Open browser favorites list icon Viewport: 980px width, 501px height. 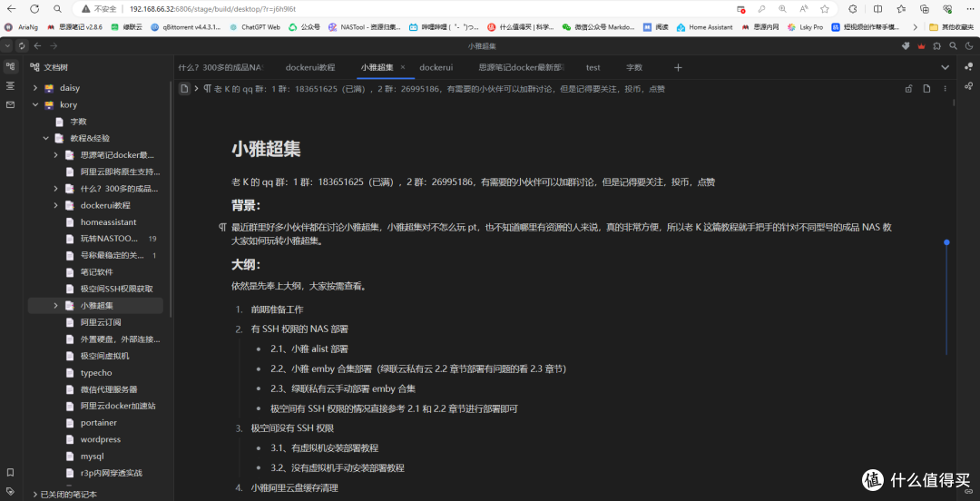tap(901, 9)
